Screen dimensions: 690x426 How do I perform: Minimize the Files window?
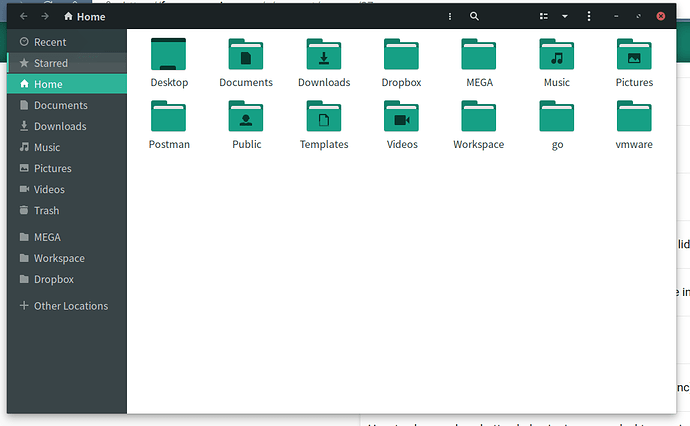coord(616,16)
